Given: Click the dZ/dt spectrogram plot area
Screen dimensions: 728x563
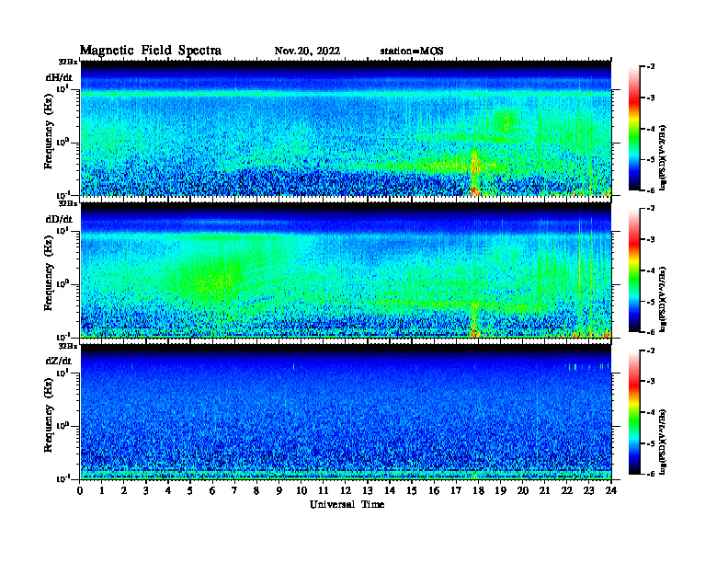Looking at the screenshot, I should pyautogui.click(x=346, y=412).
